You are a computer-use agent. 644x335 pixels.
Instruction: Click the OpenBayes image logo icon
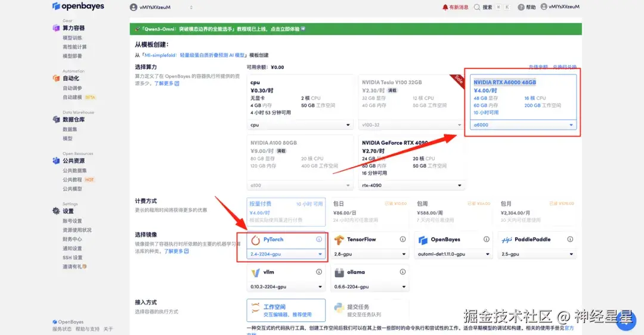point(423,240)
